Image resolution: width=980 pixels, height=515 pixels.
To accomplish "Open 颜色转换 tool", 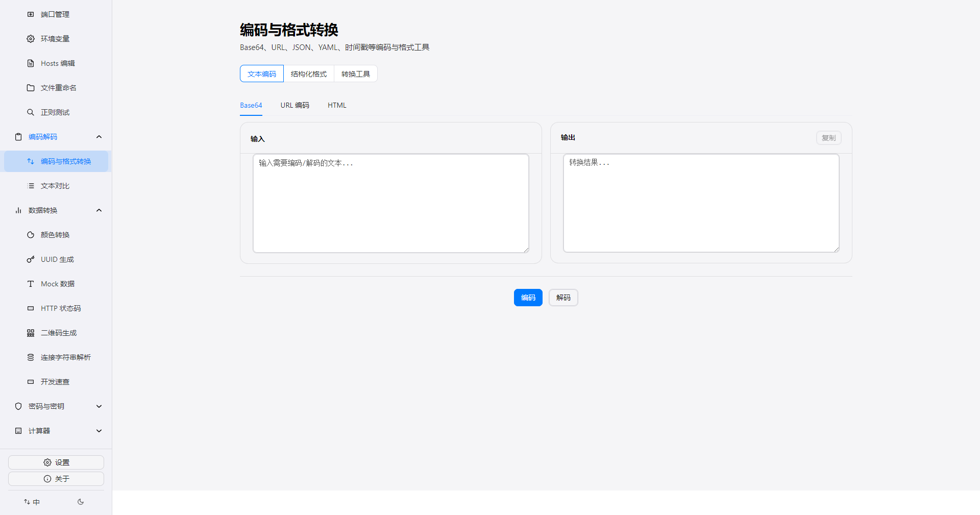I will coord(56,235).
